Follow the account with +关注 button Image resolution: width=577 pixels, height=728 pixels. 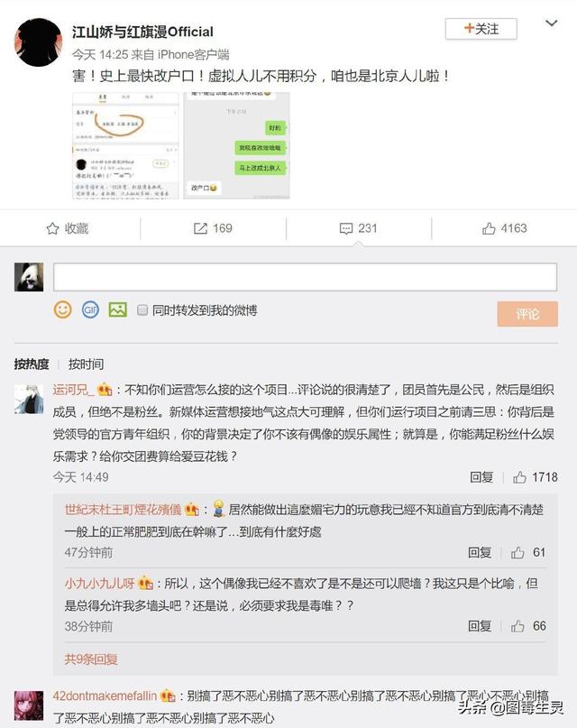click(481, 29)
